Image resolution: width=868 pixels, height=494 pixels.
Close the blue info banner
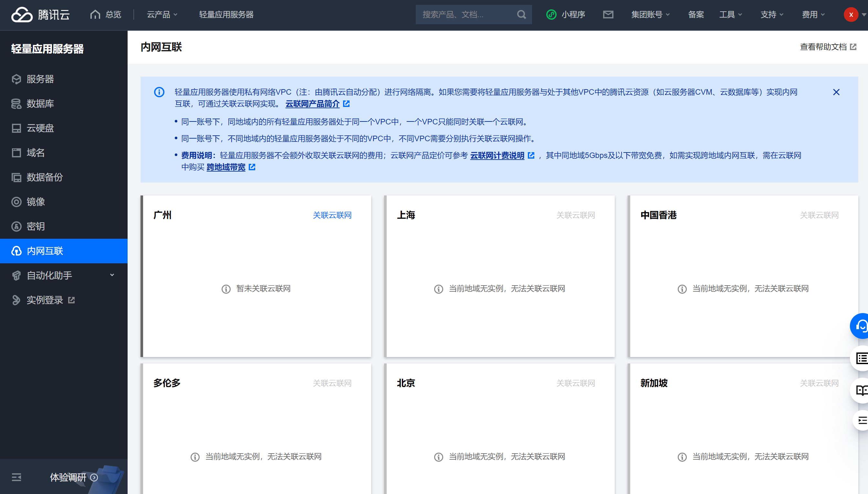[x=836, y=92]
